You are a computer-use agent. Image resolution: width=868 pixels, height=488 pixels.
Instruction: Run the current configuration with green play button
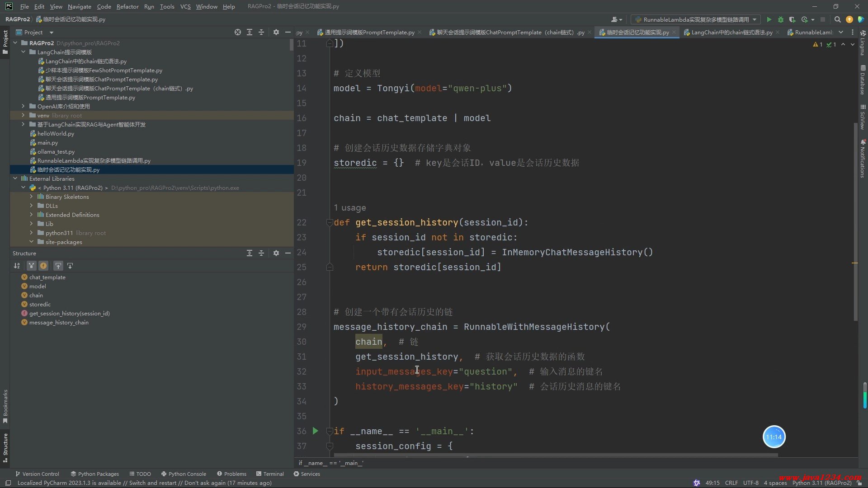[x=769, y=19]
